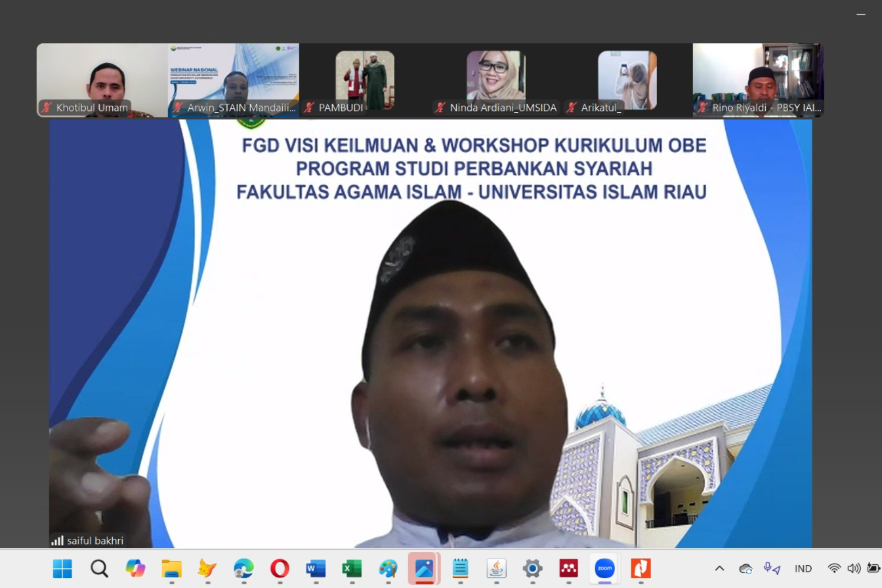This screenshot has height=588, width=882.
Task: Open the Opera browser
Action: (x=280, y=568)
